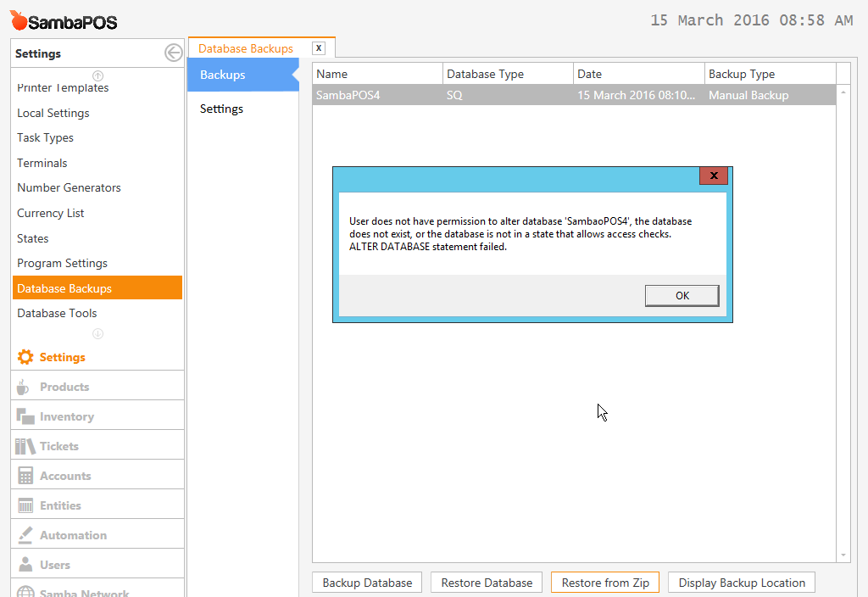The width and height of the screenshot is (868, 597).
Task: Select Database Backups in sidebar
Action: (97, 288)
